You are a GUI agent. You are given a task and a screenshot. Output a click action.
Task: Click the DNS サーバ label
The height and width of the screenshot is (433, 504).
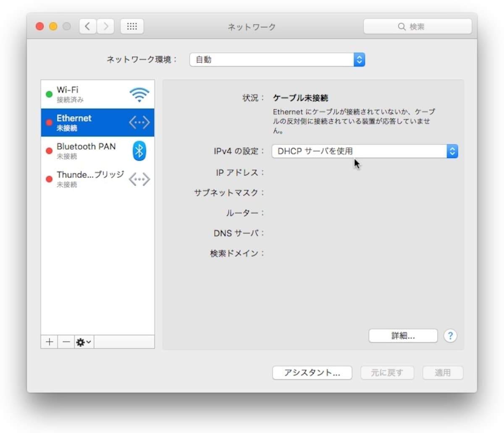(239, 233)
